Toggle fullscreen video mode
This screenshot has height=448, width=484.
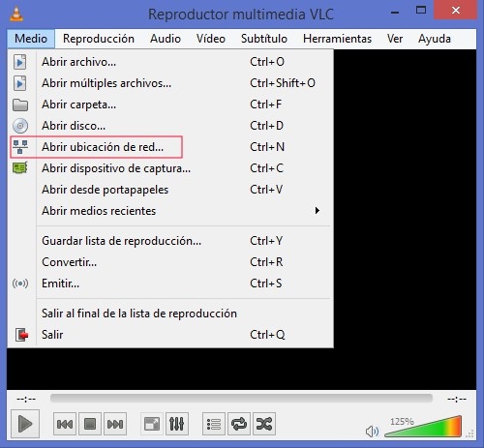point(152,424)
